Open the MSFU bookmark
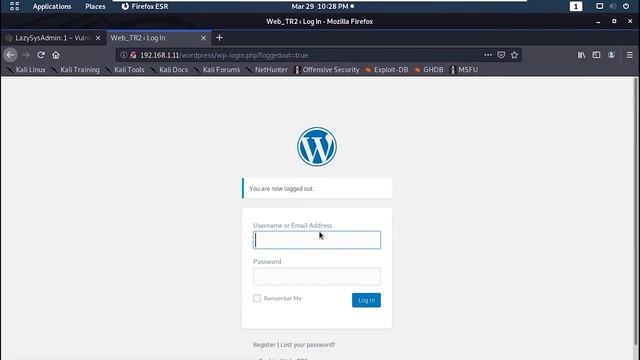Screen dimensions: 640x360 (464, 70)
